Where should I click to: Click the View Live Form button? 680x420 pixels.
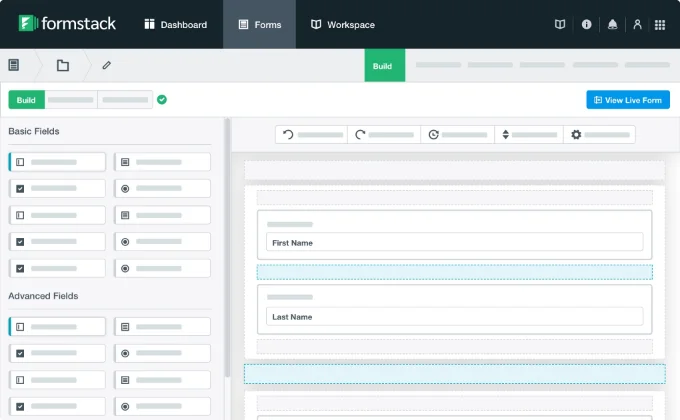coord(628,100)
